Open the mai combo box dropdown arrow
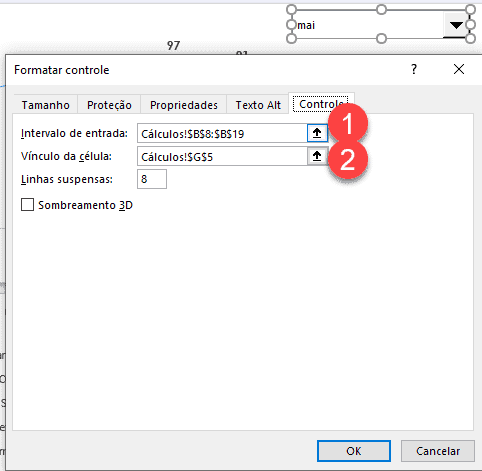Viewport: 482px width, 471px height. point(456,25)
